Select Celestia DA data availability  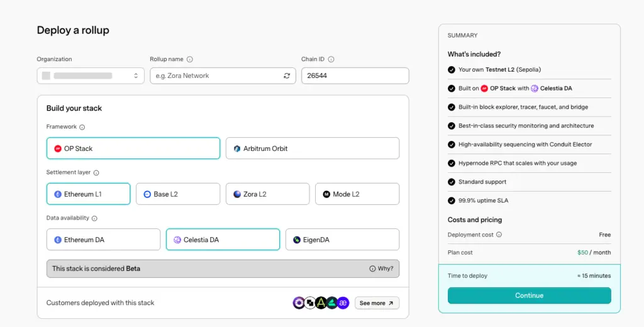tap(223, 240)
